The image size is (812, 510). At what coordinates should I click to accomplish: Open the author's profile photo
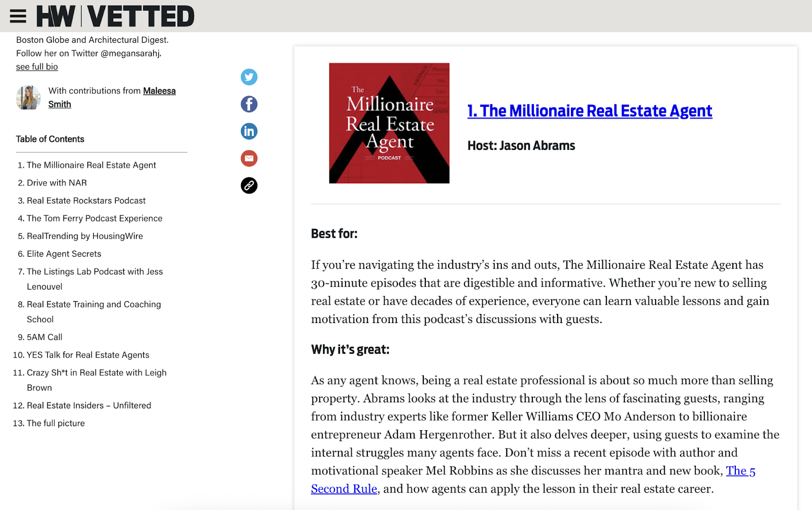click(28, 98)
